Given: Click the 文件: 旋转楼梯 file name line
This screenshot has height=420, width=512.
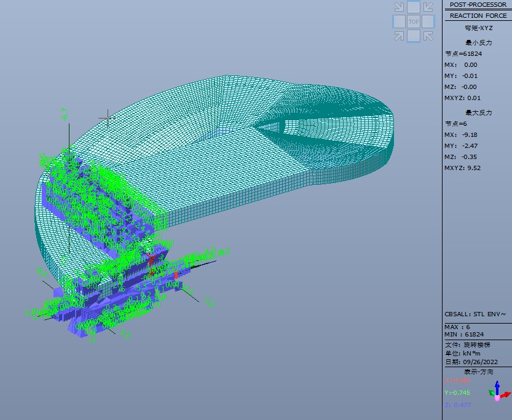Looking at the screenshot, I should [x=467, y=344].
